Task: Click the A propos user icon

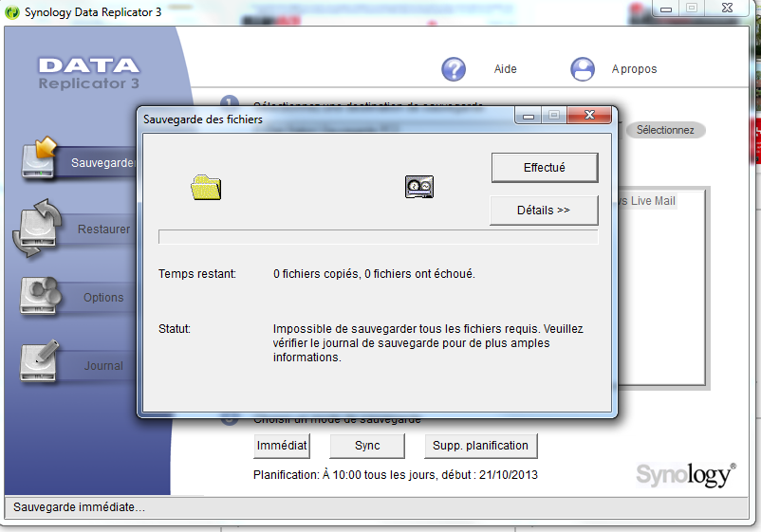Action: click(x=583, y=69)
